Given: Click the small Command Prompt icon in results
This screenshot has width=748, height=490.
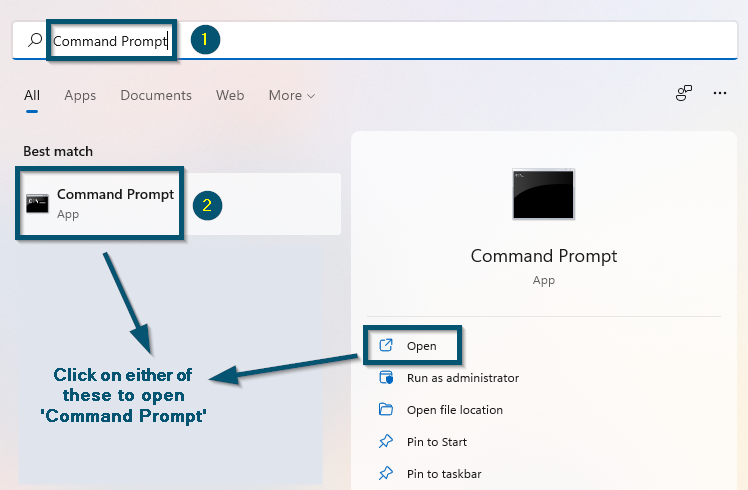Looking at the screenshot, I should (37, 204).
